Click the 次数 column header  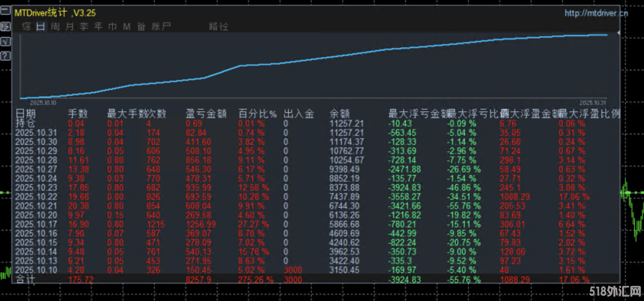click(x=156, y=114)
